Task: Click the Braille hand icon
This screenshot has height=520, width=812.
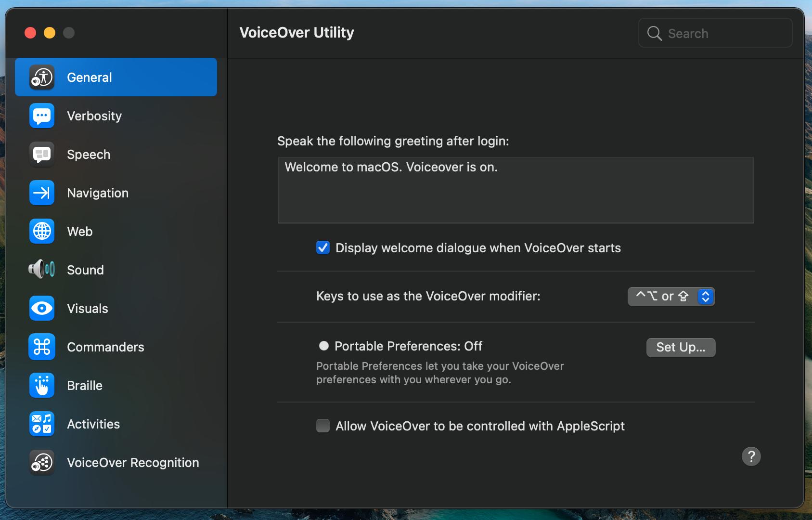Action: (42, 386)
